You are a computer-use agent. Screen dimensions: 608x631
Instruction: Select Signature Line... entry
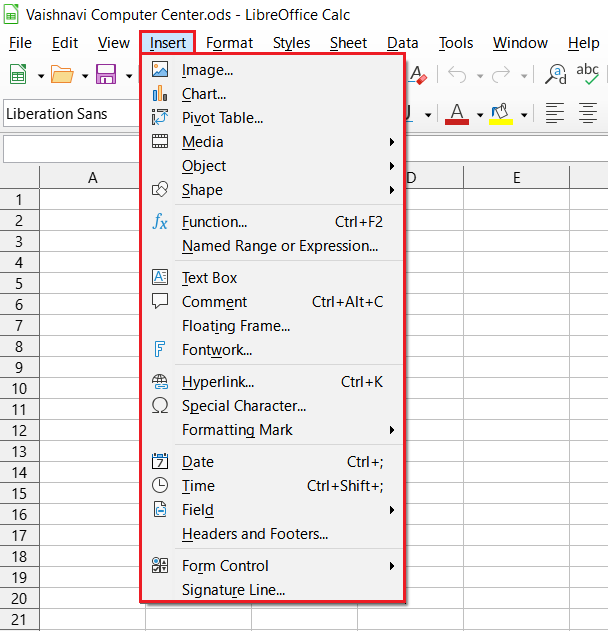point(272,590)
